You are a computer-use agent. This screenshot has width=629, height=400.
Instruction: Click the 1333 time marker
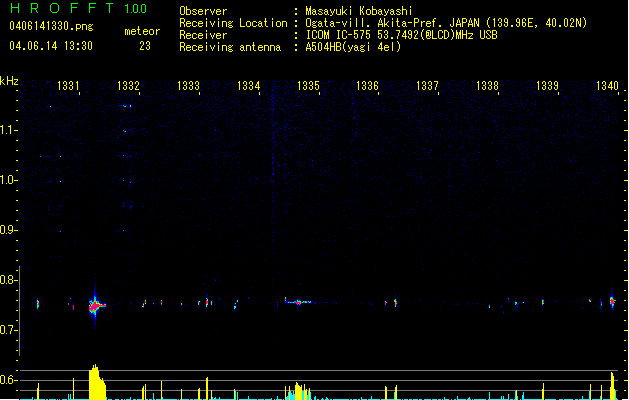click(x=188, y=85)
